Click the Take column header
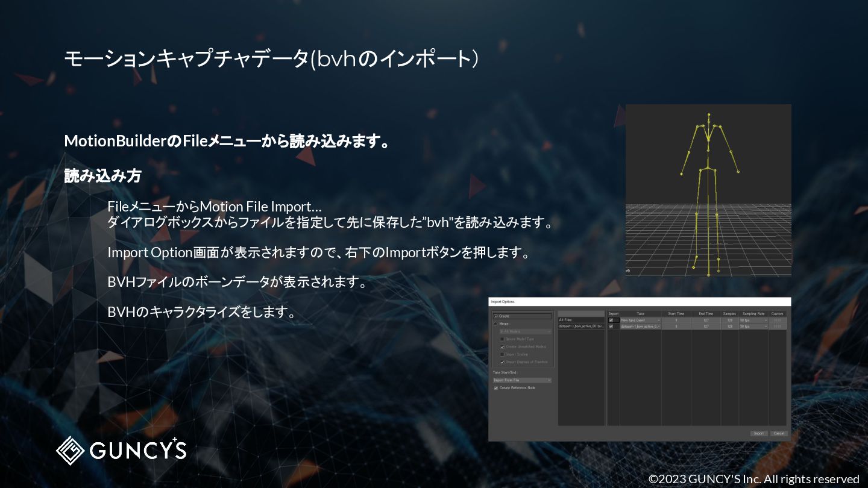This screenshot has height=488, width=868. click(641, 314)
